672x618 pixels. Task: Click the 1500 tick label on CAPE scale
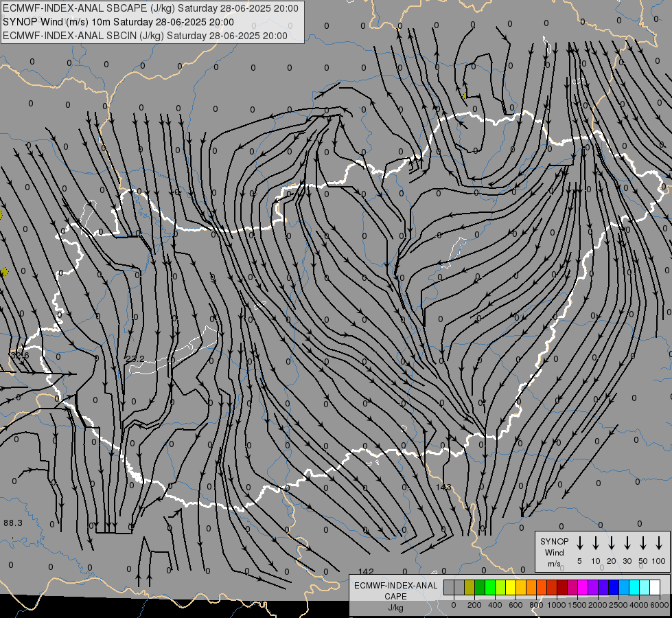pyautogui.click(x=577, y=605)
